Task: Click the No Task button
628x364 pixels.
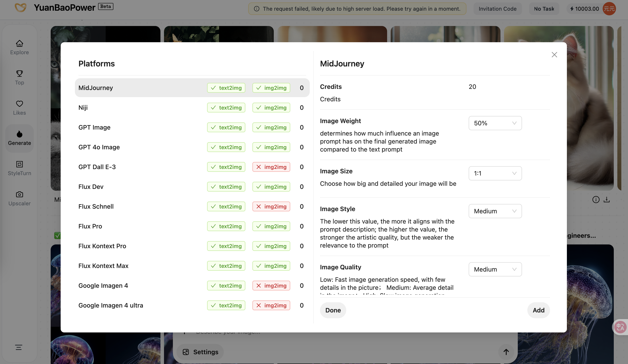Action: 544,9
